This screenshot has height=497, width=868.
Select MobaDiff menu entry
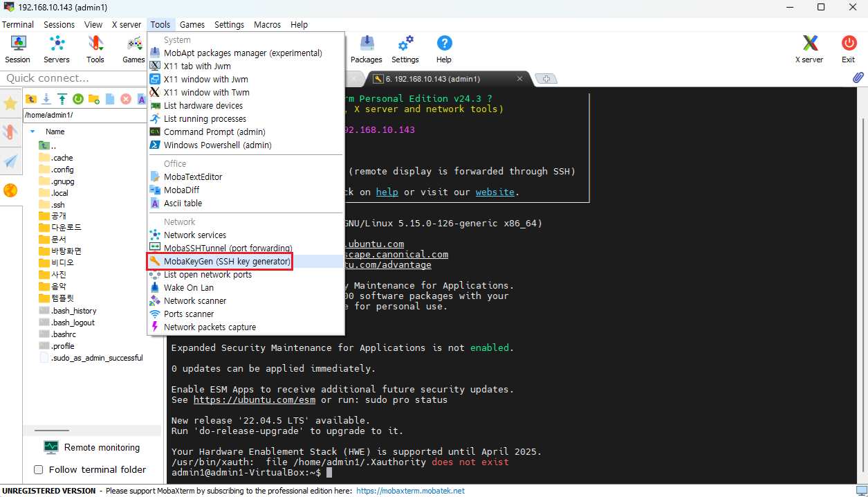point(246,190)
